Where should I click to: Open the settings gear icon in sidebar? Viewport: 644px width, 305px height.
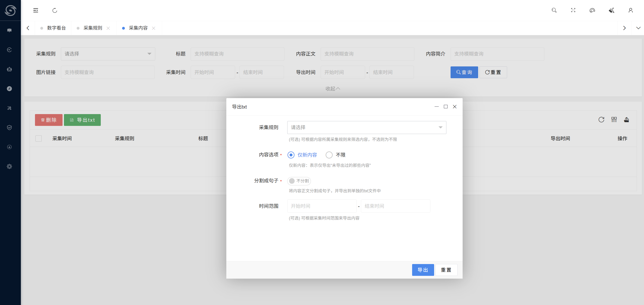point(9,166)
